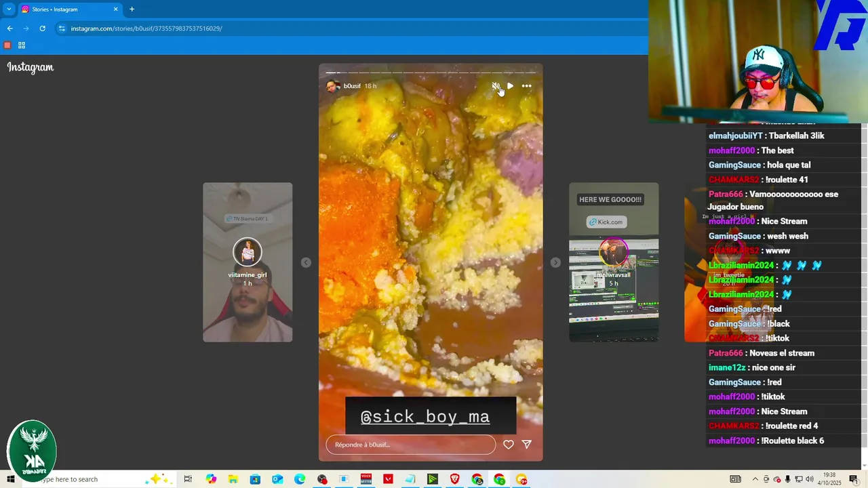Open the b0usif username link
Image resolution: width=868 pixels, height=488 pixels.
[352, 86]
